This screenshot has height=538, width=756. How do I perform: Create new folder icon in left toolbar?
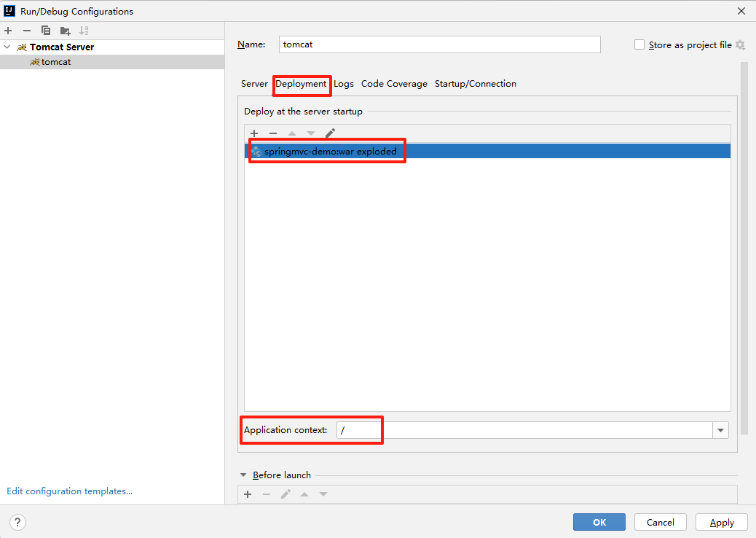65,31
